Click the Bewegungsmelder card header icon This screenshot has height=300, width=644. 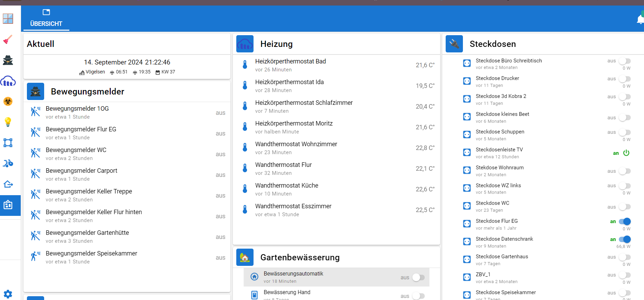[x=36, y=91]
